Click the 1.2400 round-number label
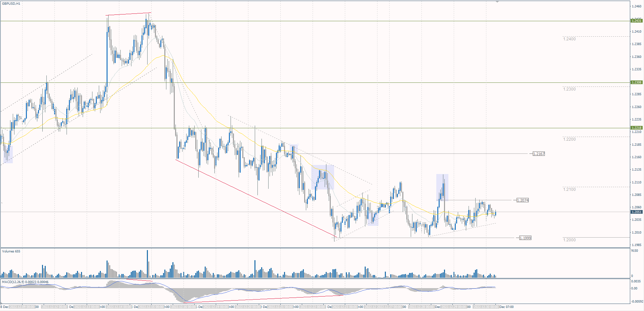The width and height of the screenshot is (644, 311). click(x=569, y=39)
